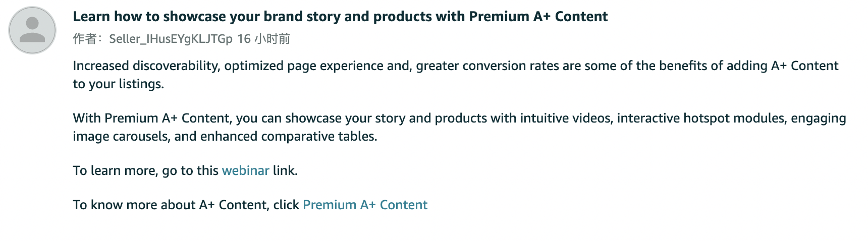Click the text 'To learn more, go to this'
The image size is (868, 241).
146,171
